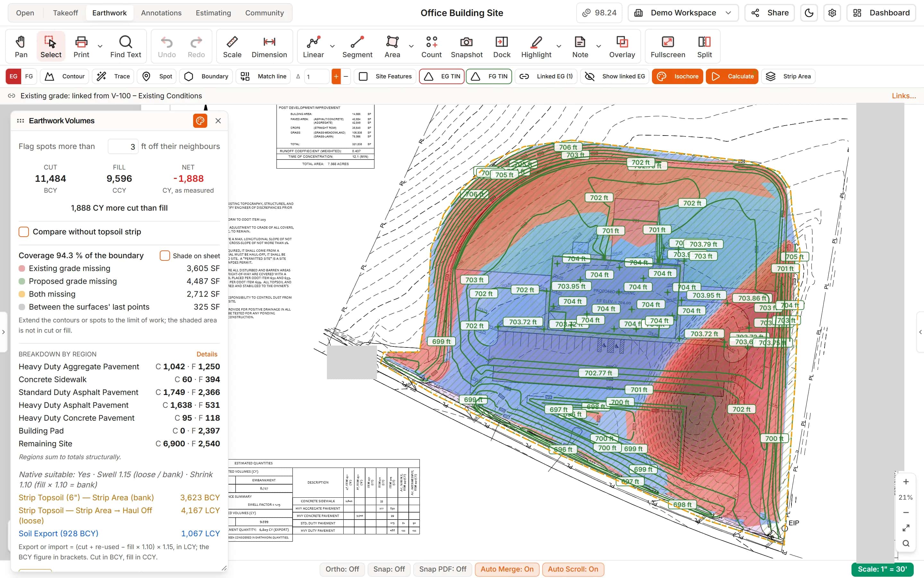Screen dimensions: 924x578
Task: Choose the Dimension tool
Action: (269, 46)
